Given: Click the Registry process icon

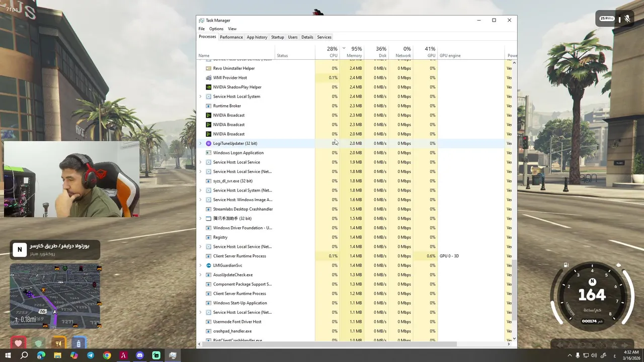Looking at the screenshot, I should tap(209, 237).
